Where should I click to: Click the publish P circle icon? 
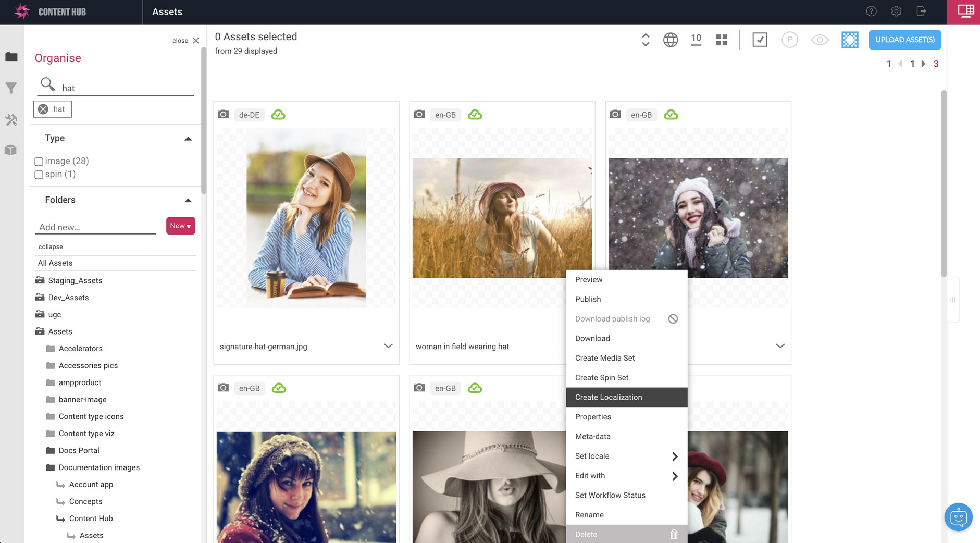(x=790, y=40)
